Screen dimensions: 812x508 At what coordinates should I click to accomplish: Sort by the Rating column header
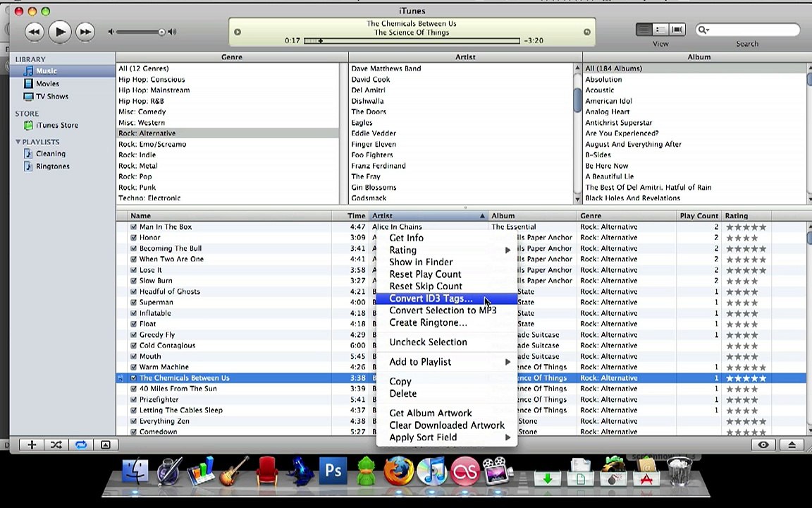click(x=746, y=216)
